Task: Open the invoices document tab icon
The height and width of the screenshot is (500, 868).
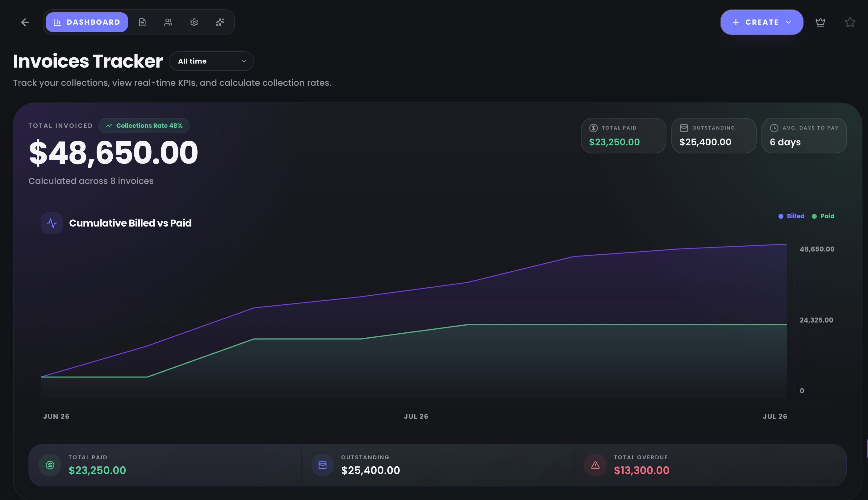Action: (142, 22)
